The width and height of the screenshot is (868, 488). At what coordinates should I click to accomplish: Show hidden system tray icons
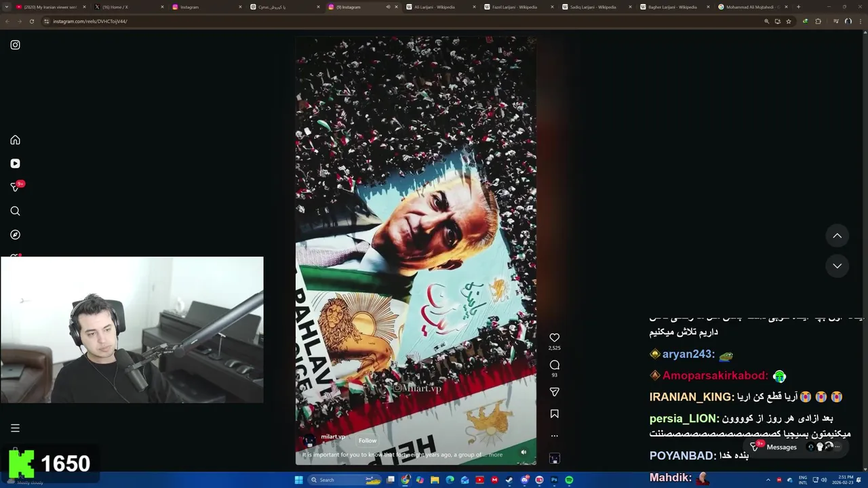pos(768,480)
